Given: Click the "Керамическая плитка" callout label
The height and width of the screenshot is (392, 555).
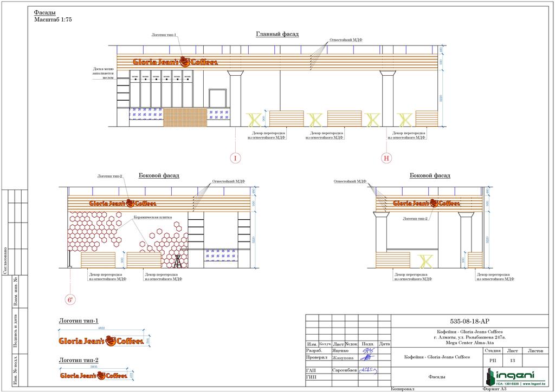Looking at the screenshot, I should pos(153,217).
